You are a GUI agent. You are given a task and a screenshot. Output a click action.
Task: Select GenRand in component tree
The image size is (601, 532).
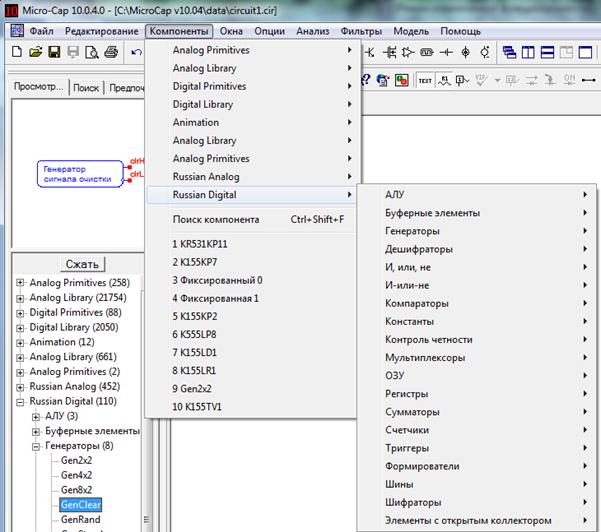(80, 520)
